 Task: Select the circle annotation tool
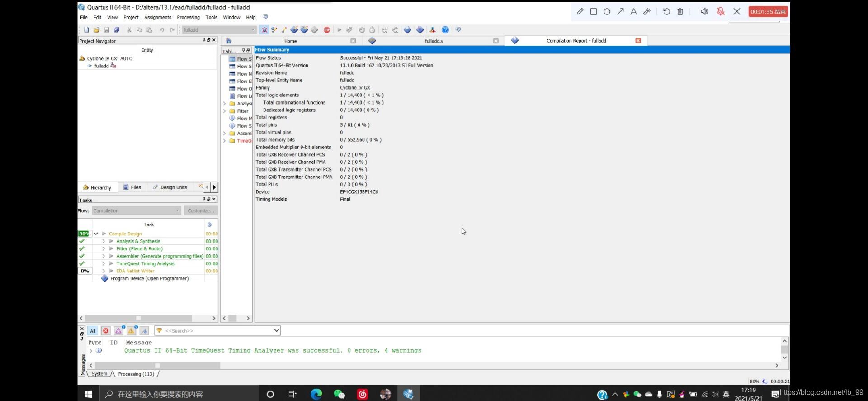point(607,11)
